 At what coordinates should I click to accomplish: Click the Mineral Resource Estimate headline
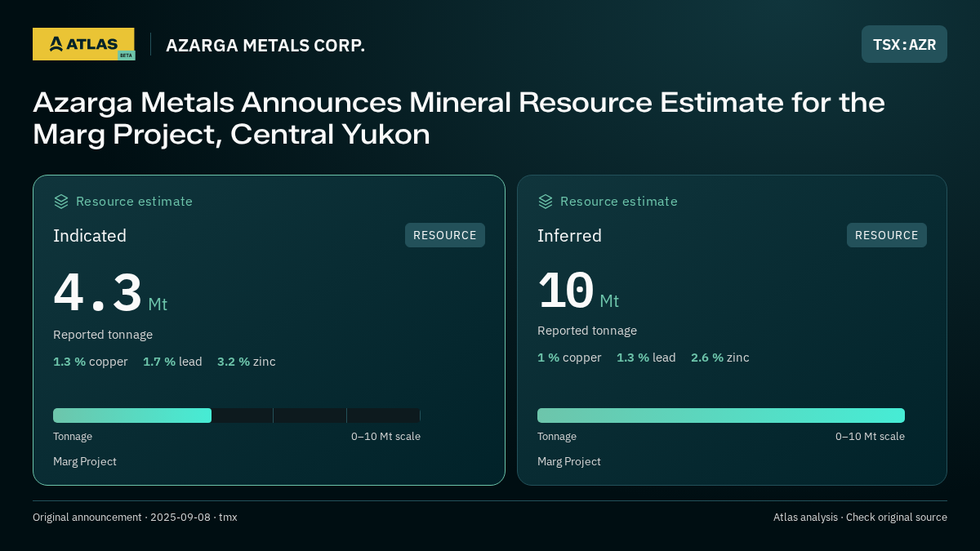pos(459,118)
